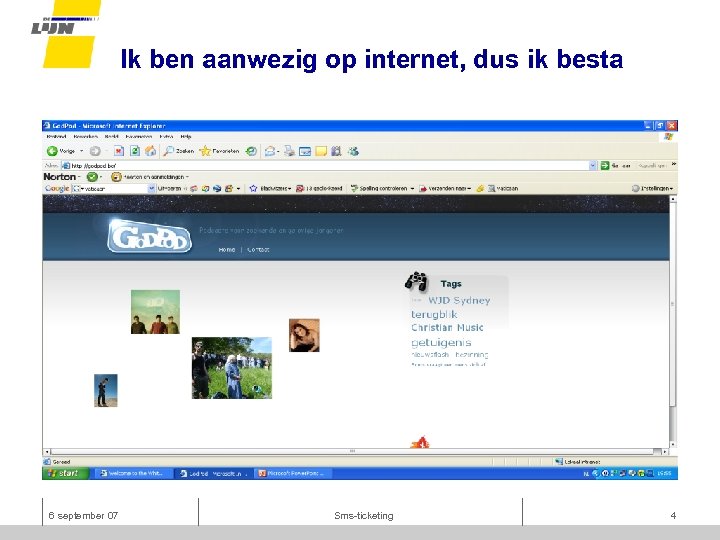Click the Research book icon
Viewport: 720px width, 540px height.
coord(336,151)
